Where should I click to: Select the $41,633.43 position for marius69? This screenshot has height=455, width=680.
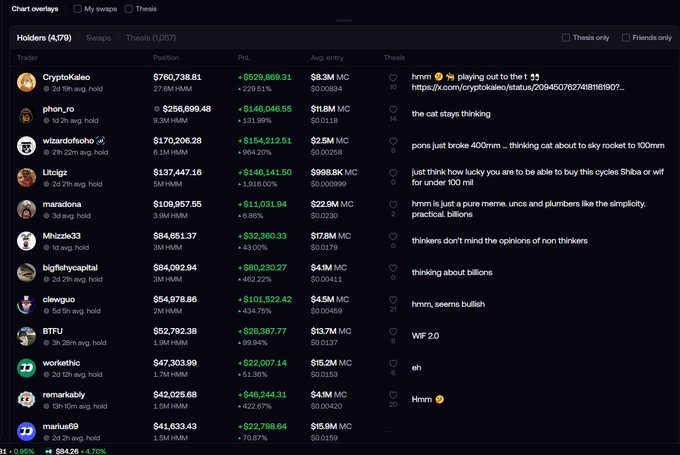175,426
